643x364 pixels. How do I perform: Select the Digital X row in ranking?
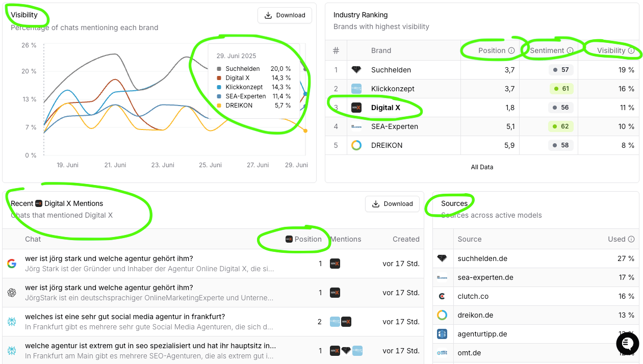[x=385, y=108]
